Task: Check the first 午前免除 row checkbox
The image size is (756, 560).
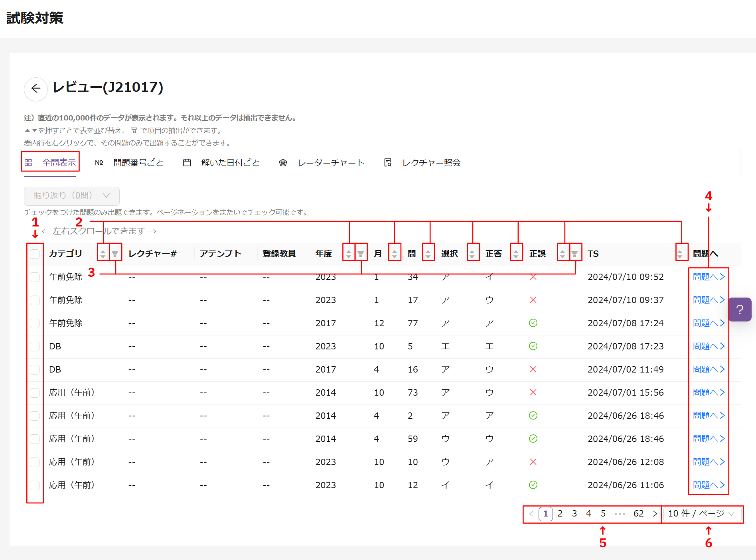Action: [x=35, y=277]
